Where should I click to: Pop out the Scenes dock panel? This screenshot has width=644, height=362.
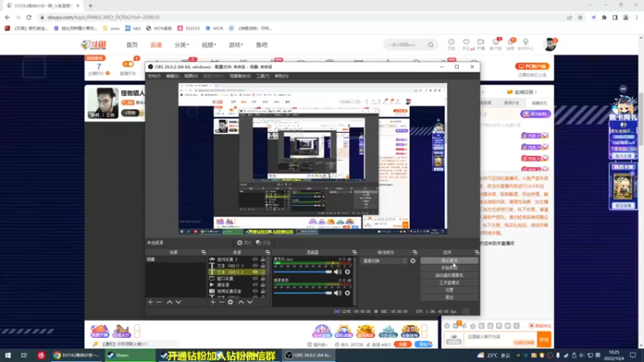click(204, 253)
